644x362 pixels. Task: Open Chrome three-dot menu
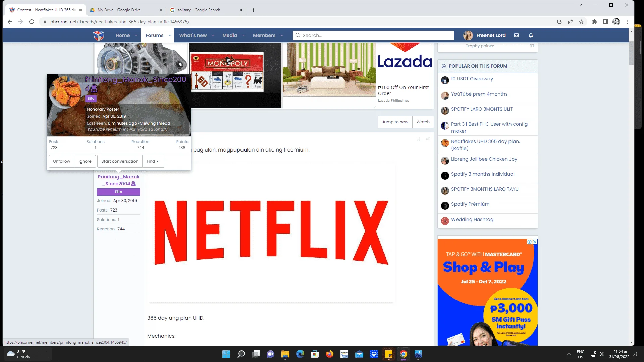pos(627,22)
